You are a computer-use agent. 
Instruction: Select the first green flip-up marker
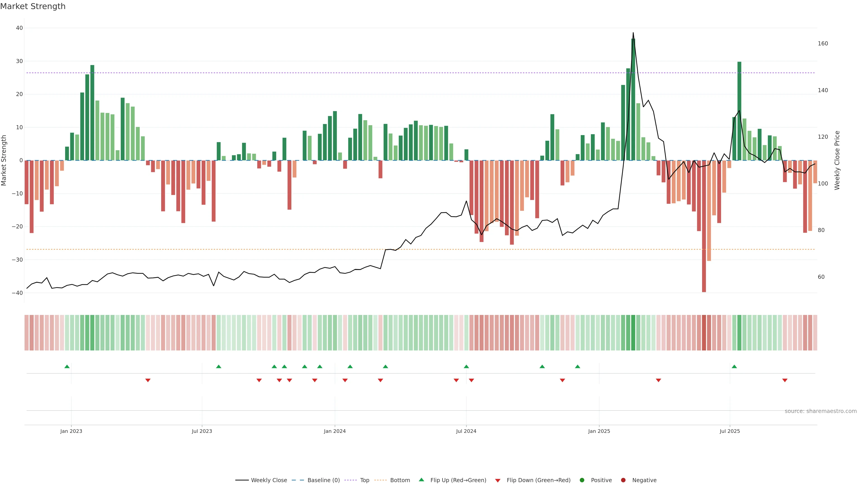click(67, 366)
